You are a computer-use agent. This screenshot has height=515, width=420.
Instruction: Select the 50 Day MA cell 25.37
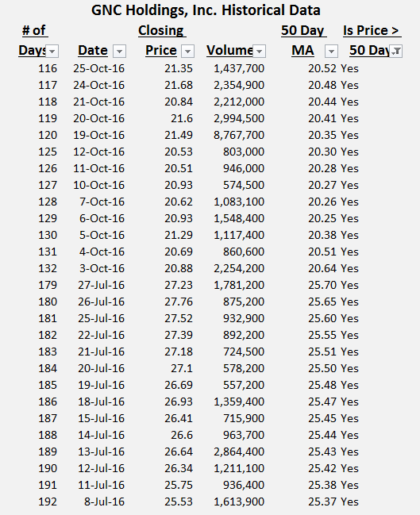(322, 502)
